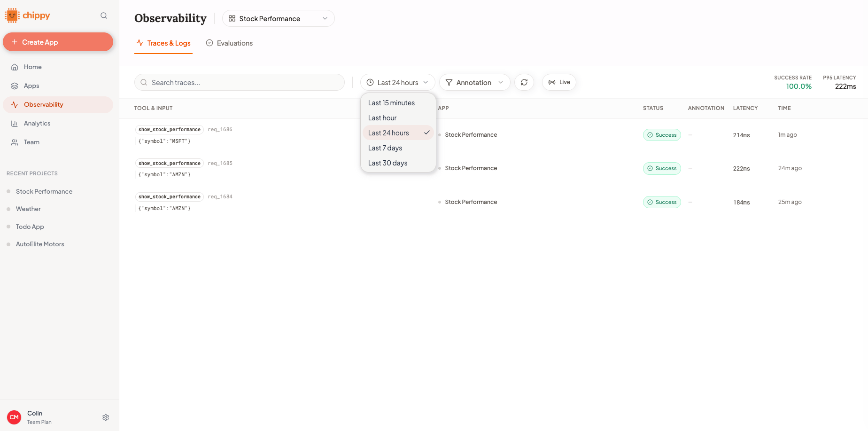Switch to the Evaluations tab

[229, 43]
